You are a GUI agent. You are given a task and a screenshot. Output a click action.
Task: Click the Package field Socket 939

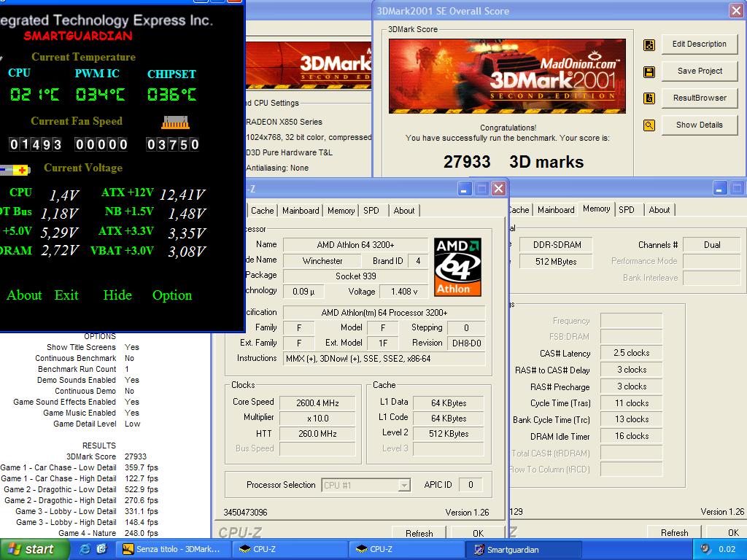[x=355, y=276]
